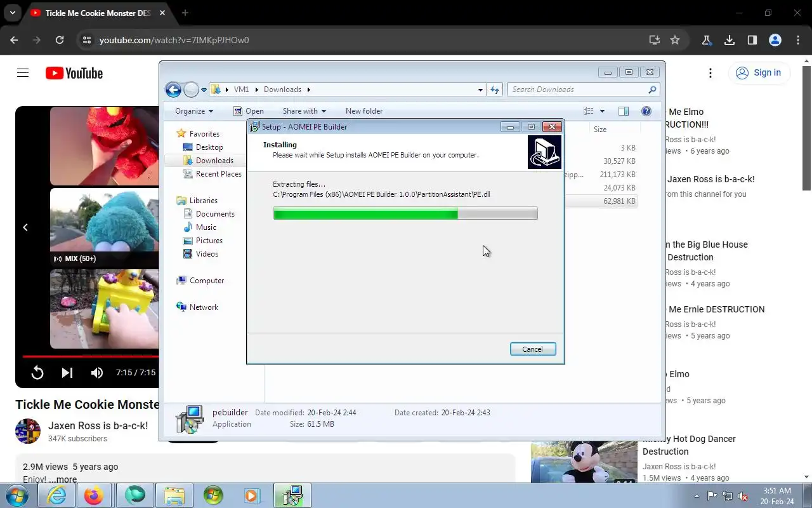Expand the video description with ...more
Image resolution: width=812 pixels, height=508 pixels.
[x=63, y=479]
